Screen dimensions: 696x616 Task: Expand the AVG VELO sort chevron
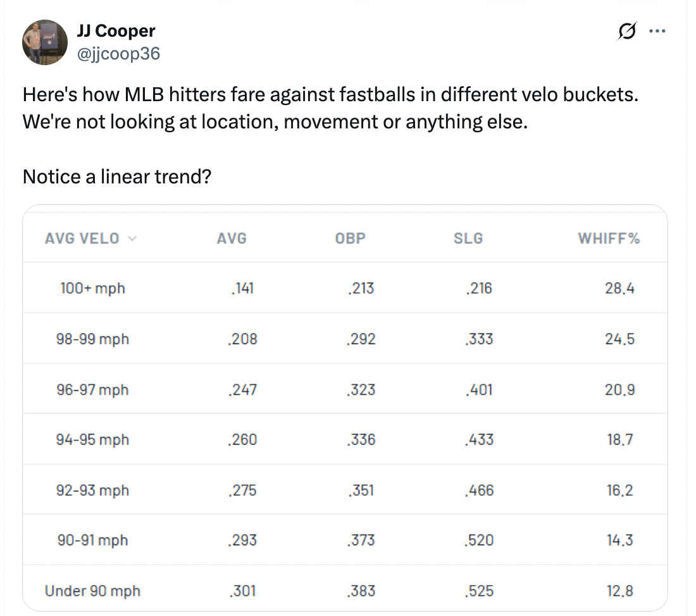pyautogui.click(x=132, y=238)
